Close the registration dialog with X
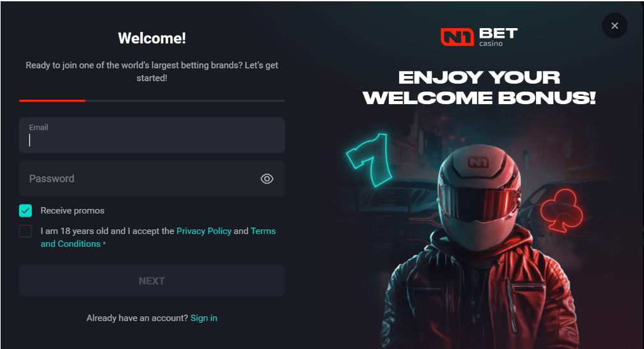The height and width of the screenshot is (349, 644). 615,26
